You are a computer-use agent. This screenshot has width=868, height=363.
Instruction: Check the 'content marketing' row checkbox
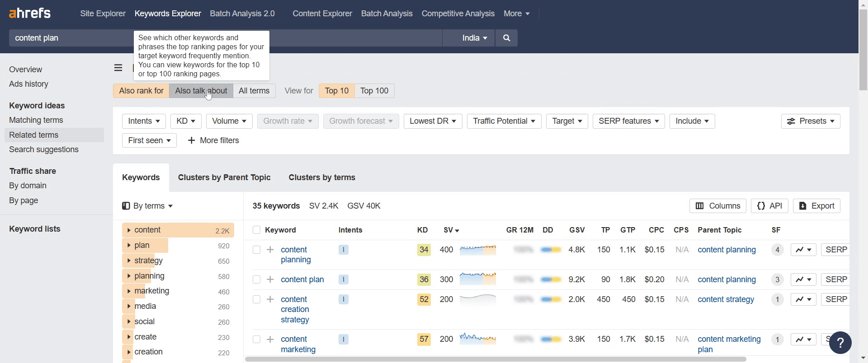click(257, 339)
